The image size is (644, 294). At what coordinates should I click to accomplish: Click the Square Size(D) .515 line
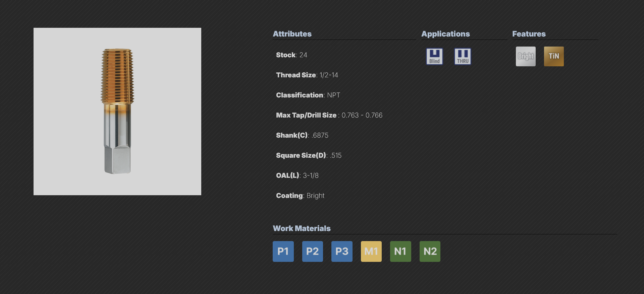[x=309, y=155]
